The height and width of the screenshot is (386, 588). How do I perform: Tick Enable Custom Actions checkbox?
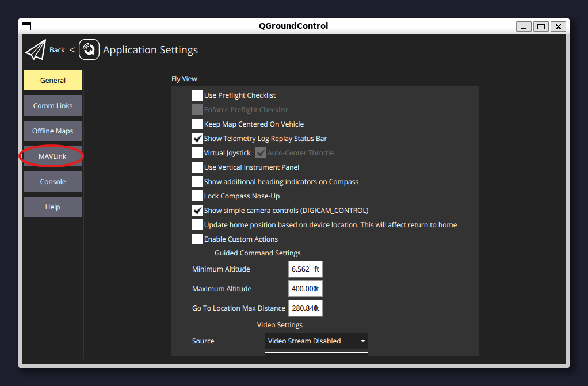pyautogui.click(x=197, y=239)
